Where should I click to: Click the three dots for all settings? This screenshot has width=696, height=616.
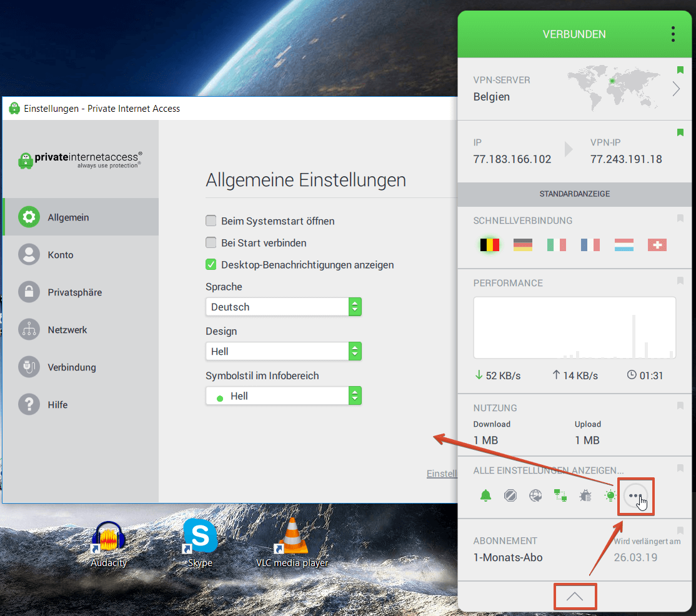tap(635, 495)
